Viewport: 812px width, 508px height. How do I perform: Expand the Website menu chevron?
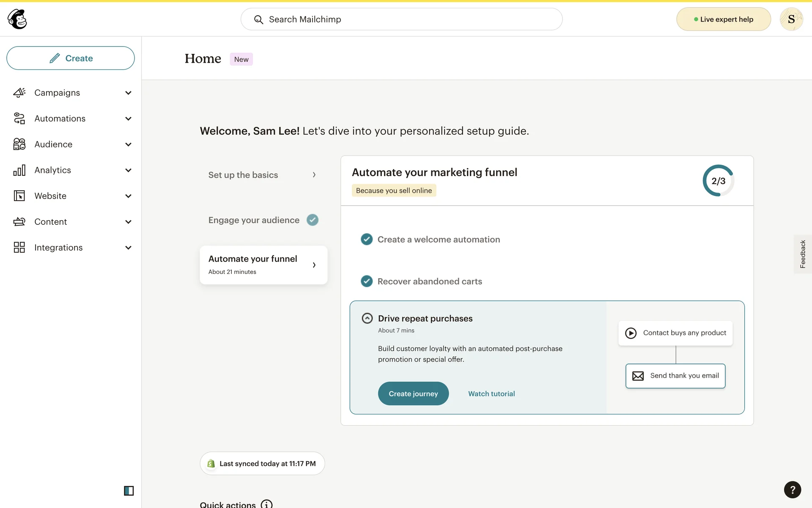[128, 196]
